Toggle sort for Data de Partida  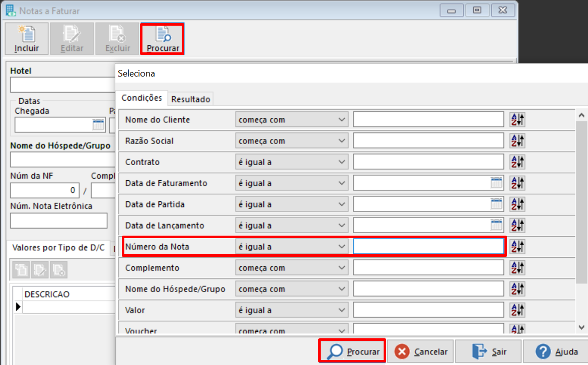tap(517, 204)
